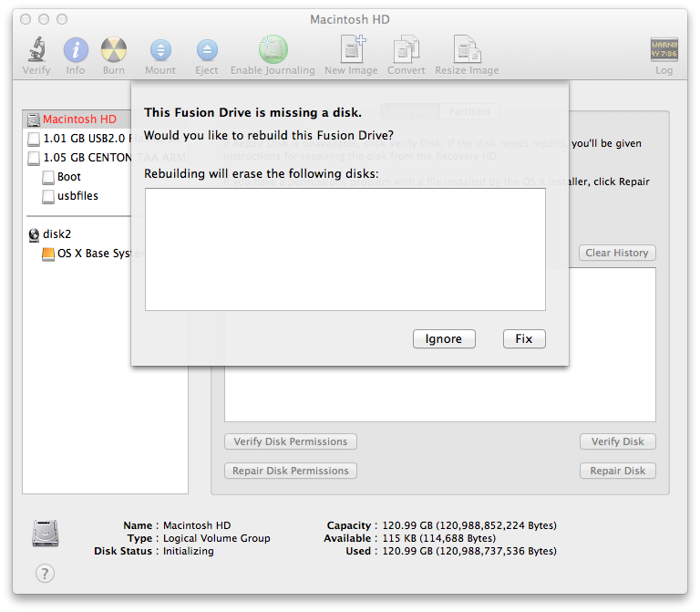Image resolution: width=700 pixels, height=612 pixels.
Task: Click the 'Logical Volume Group' type value
Action: (217, 538)
